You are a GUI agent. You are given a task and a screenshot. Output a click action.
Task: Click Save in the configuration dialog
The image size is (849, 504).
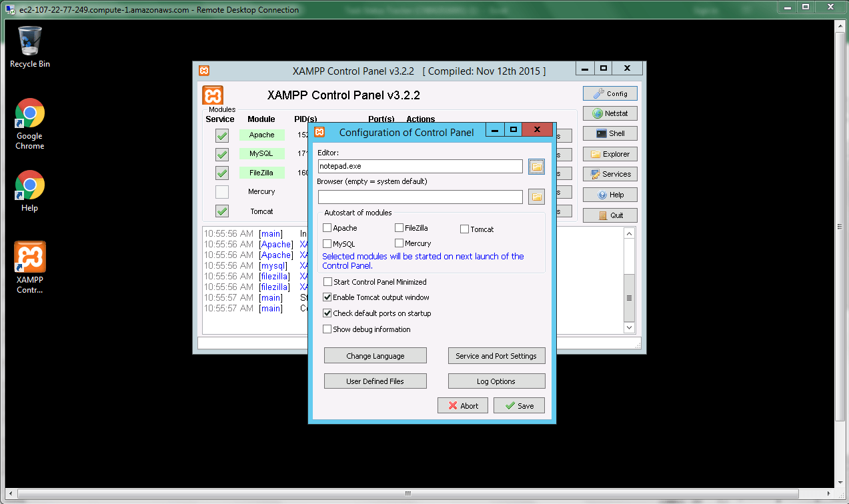pyautogui.click(x=519, y=405)
